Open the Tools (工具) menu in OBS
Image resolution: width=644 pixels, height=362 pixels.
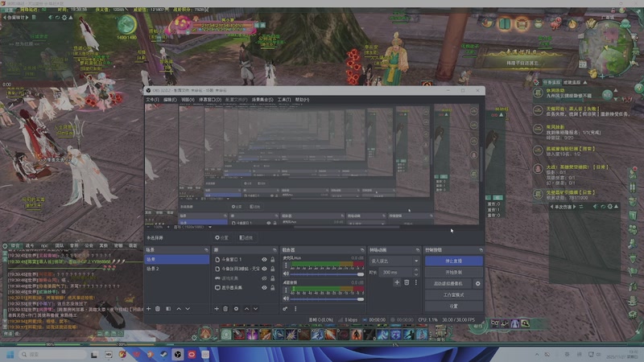tap(284, 100)
